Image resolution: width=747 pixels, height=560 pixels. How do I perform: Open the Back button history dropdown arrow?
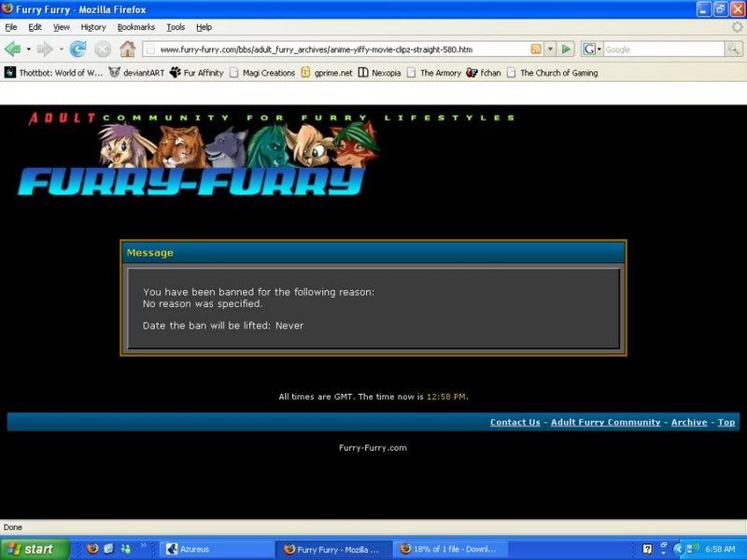[29, 49]
